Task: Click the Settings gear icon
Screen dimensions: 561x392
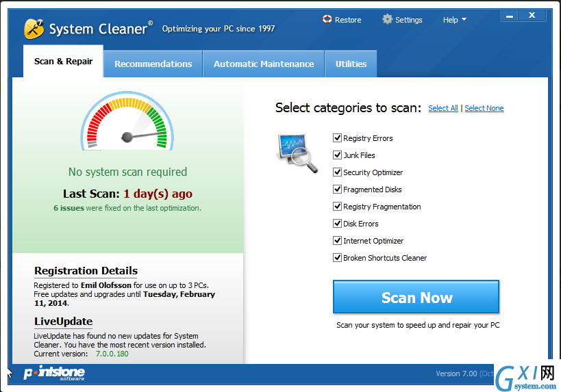Action: click(387, 19)
